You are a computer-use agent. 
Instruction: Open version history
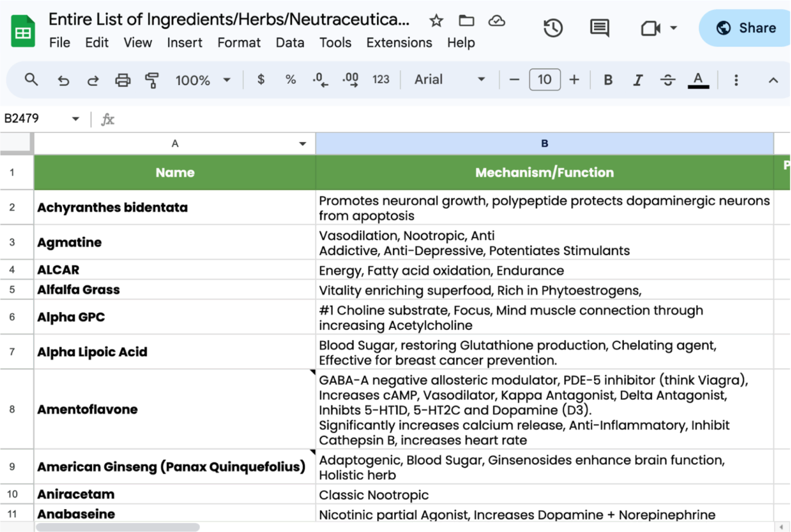553,28
